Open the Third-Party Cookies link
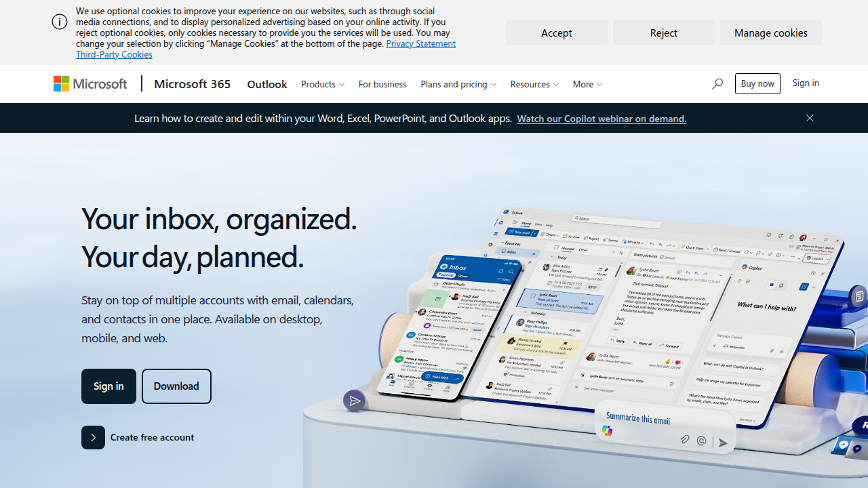 [114, 54]
